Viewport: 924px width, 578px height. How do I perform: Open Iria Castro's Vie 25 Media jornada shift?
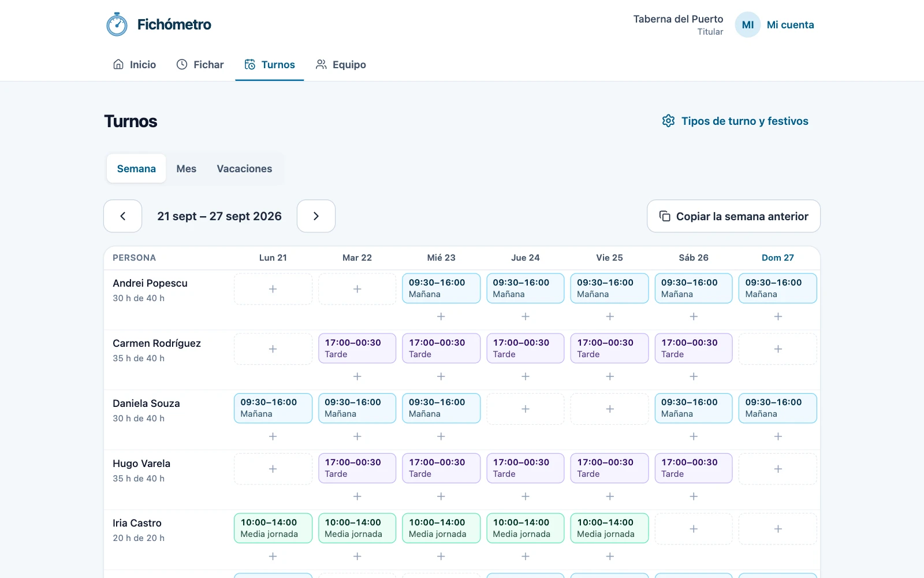pyautogui.click(x=610, y=528)
